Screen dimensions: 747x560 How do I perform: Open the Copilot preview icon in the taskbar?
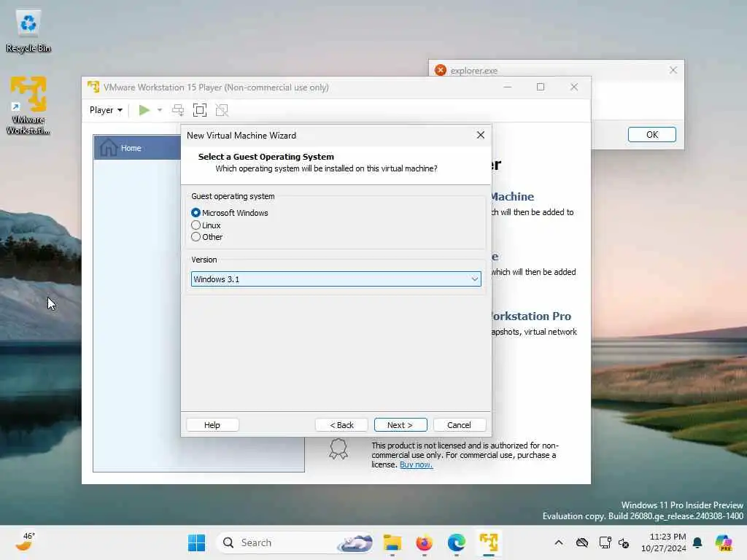click(723, 542)
